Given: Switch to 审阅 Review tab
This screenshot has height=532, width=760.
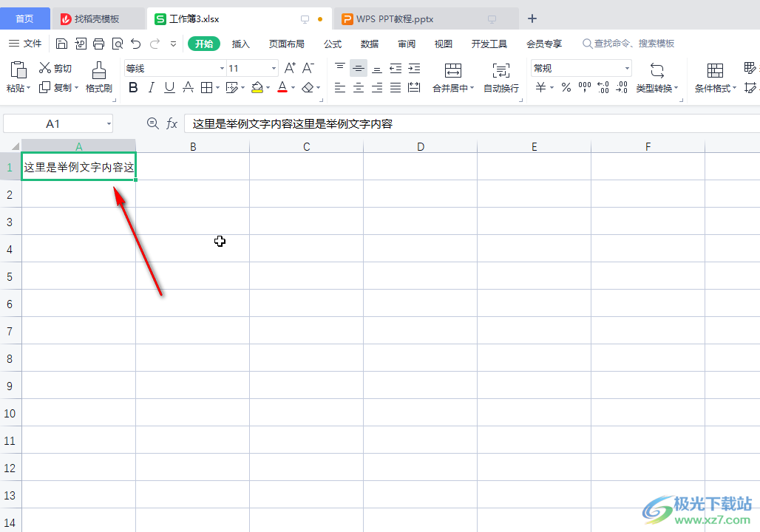Looking at the screenshot, I should [x=406, y=44].
